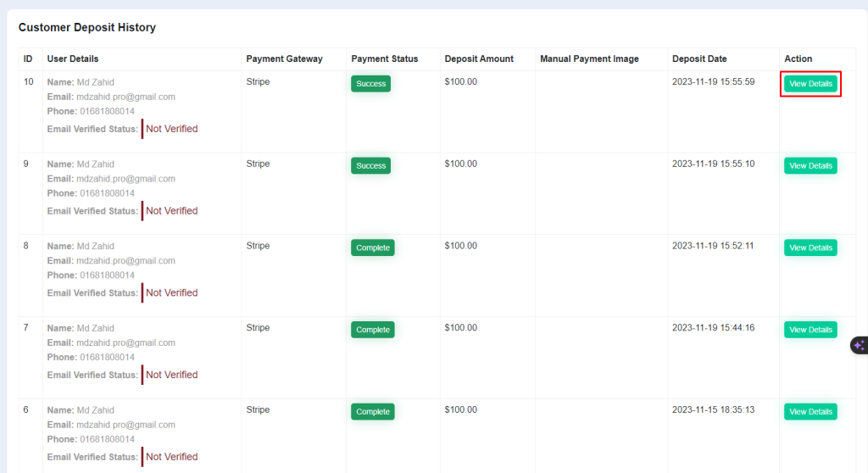Click Not Verified status in deposit 9 row
The width and height of the screenshot is (868, 473).
pyautogui.click(x=171, y=210)
